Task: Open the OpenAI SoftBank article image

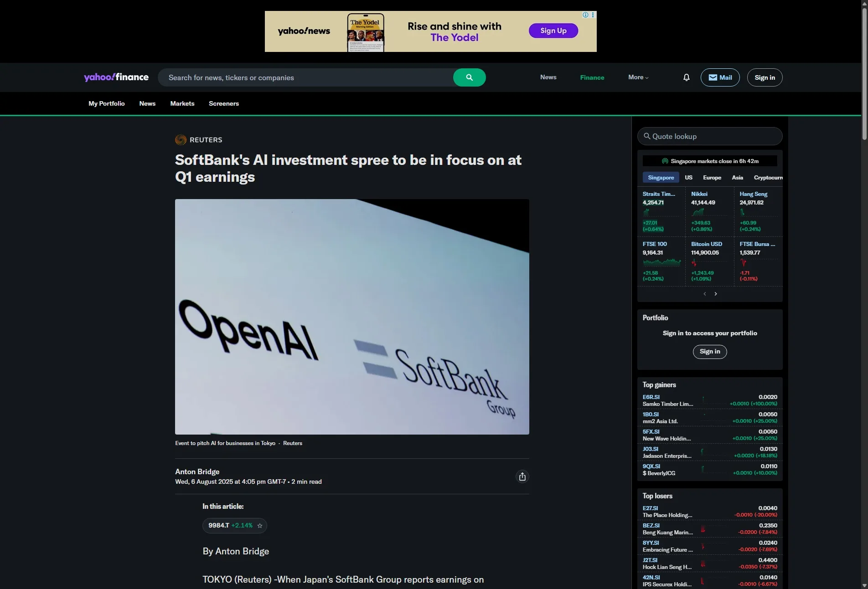Action: pyautogui.click(x=352, y=317)
